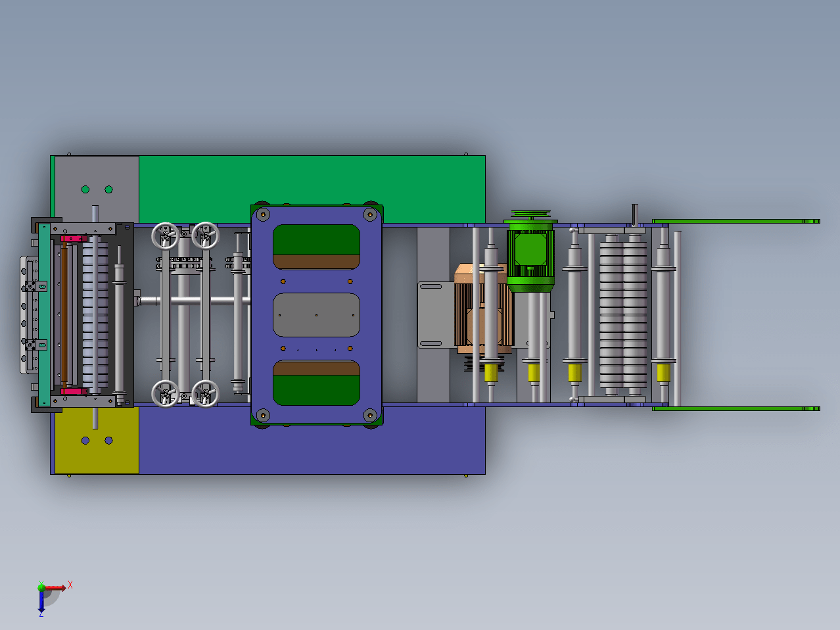This screenshot has height=630, width=840.
Task: Select the gray corner panel with green dots
Action: 97,189
